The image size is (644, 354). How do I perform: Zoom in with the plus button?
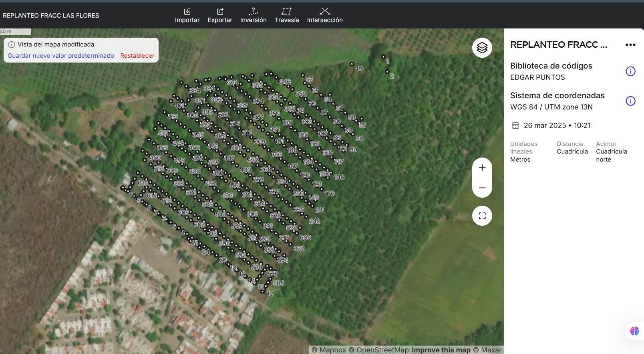click(482, 168)
